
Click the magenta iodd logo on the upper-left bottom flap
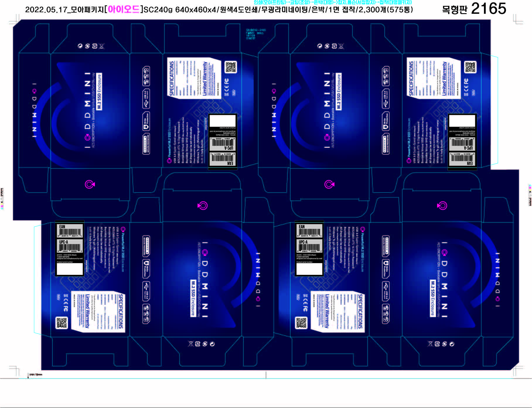pyautogui.click(x=90, y=184)
